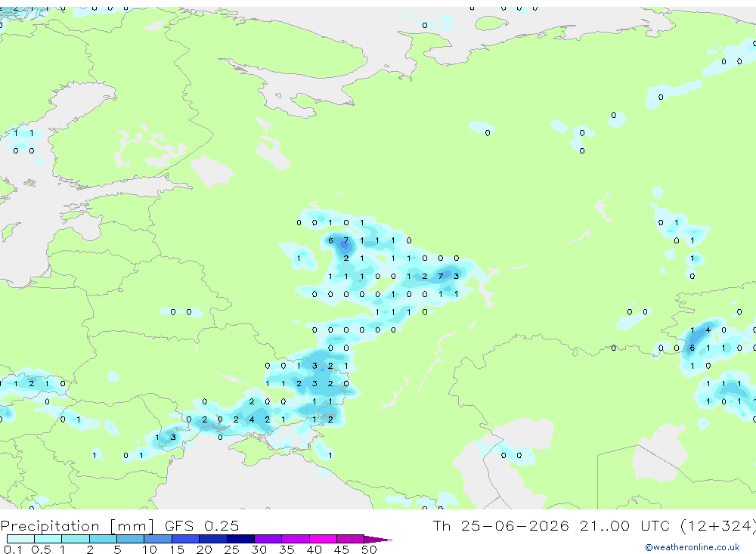Click map value 3 right of the 7
This screenshot has height=554, width=756.
(456, 277)
